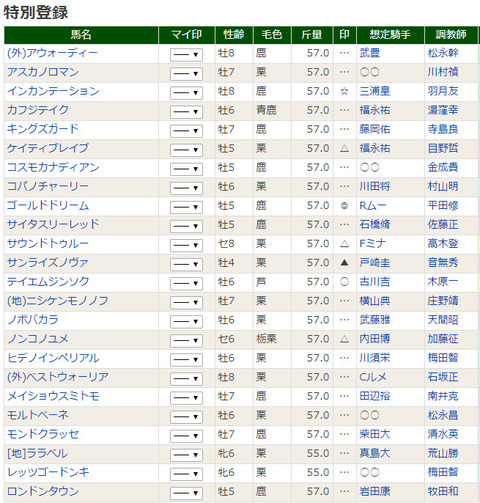Screen dimensions: 480x503
Task: Open マイ印 dropdown for アウォーディー row
Action: [186, 54]
